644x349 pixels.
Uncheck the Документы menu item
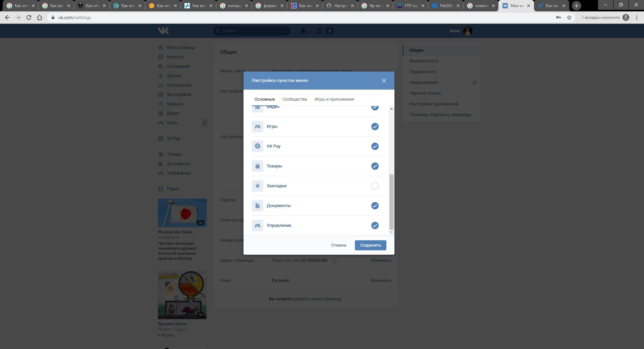(375, 206)
